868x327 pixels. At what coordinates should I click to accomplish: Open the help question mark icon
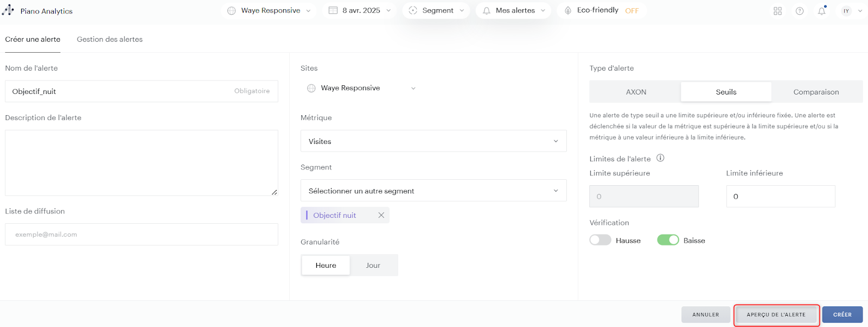(x=800, y=11)
